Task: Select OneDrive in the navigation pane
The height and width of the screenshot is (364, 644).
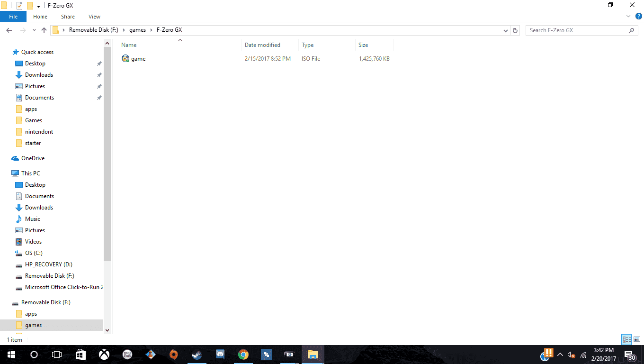Action: coord(33,158)
